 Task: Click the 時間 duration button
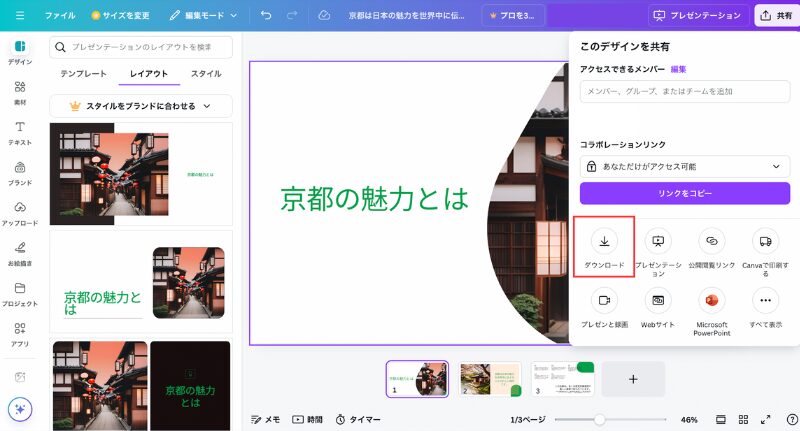pyautogui.click(x=307, y=419)
